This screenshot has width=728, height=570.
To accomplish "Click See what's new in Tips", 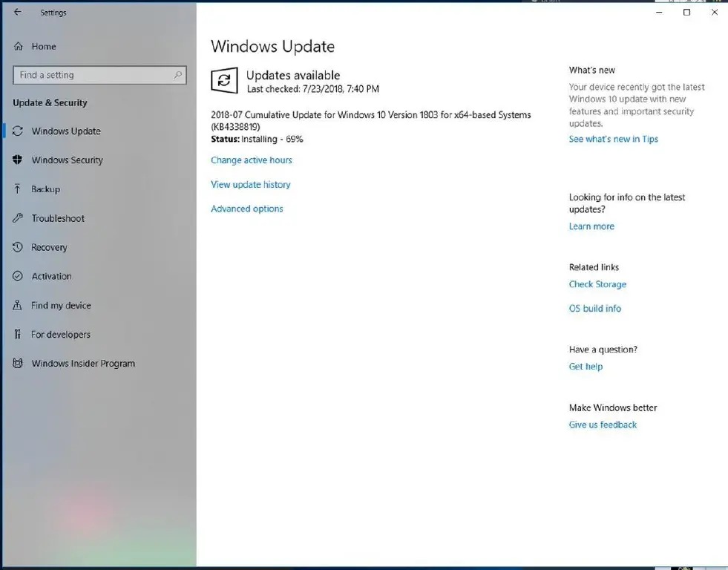I will click(x=613, y=139).
